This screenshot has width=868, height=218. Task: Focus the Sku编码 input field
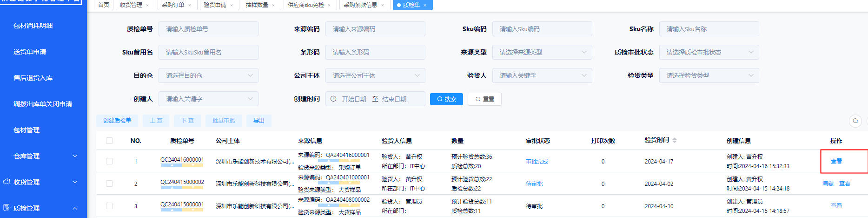[542, 29]
